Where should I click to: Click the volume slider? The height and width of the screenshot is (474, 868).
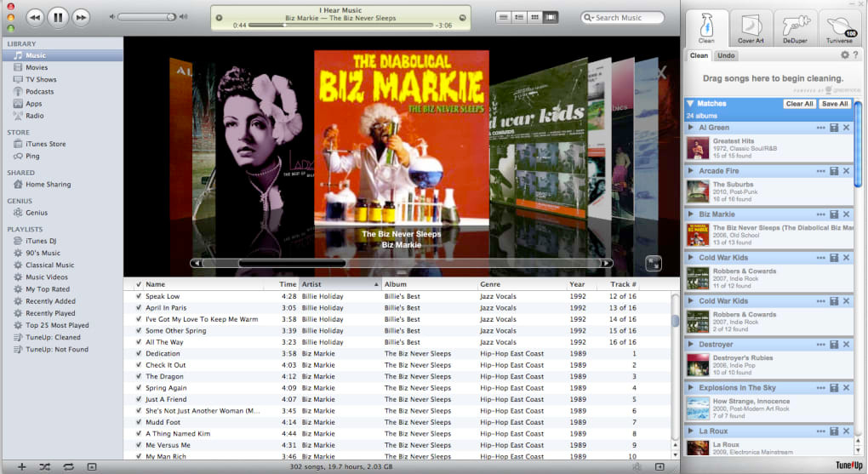146,17
